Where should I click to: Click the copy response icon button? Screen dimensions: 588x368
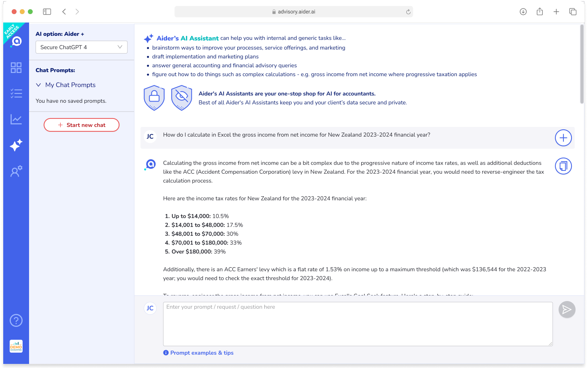(563, 166)
